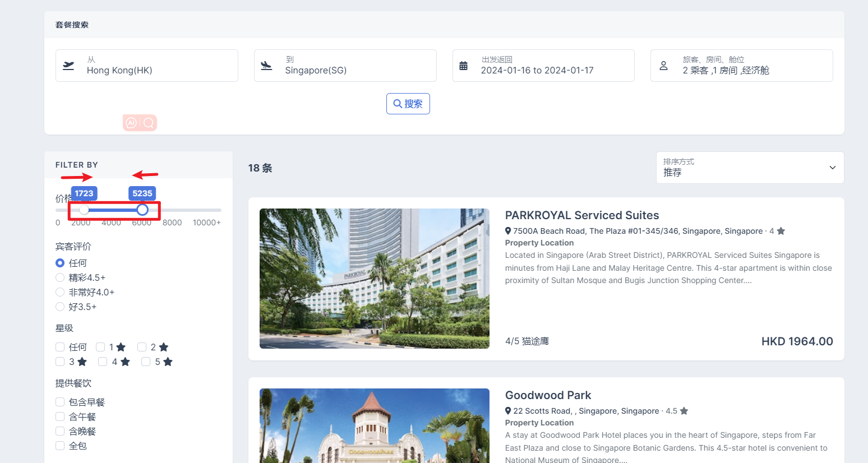Click Goodwood Park location pin icon
This screenshot has height=463, width=868.
(508, 411)
